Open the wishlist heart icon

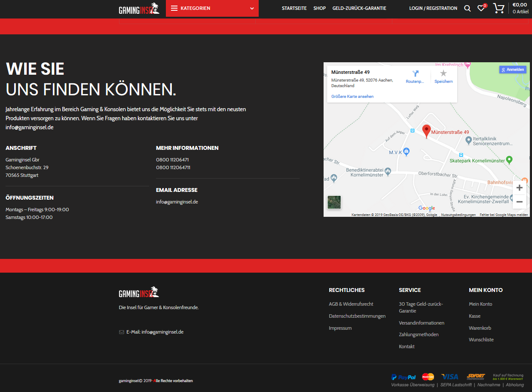pyautogui.click(x=481, y=8)
